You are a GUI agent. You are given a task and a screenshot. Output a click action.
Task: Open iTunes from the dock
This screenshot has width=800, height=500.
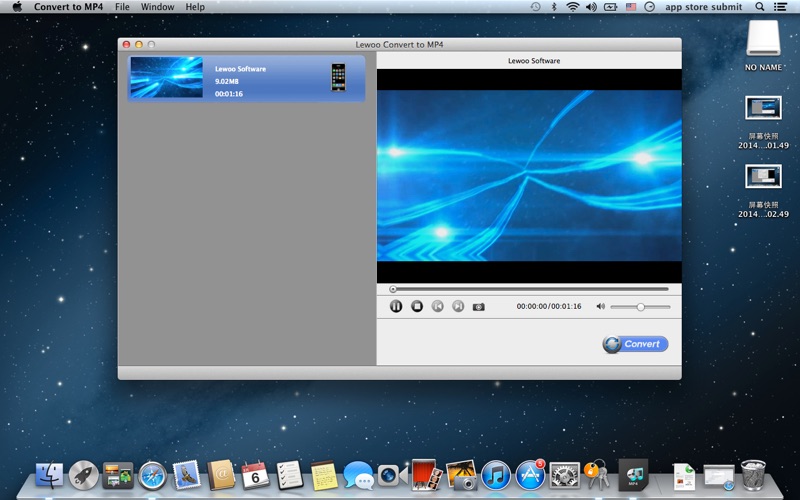coord(495,476)
